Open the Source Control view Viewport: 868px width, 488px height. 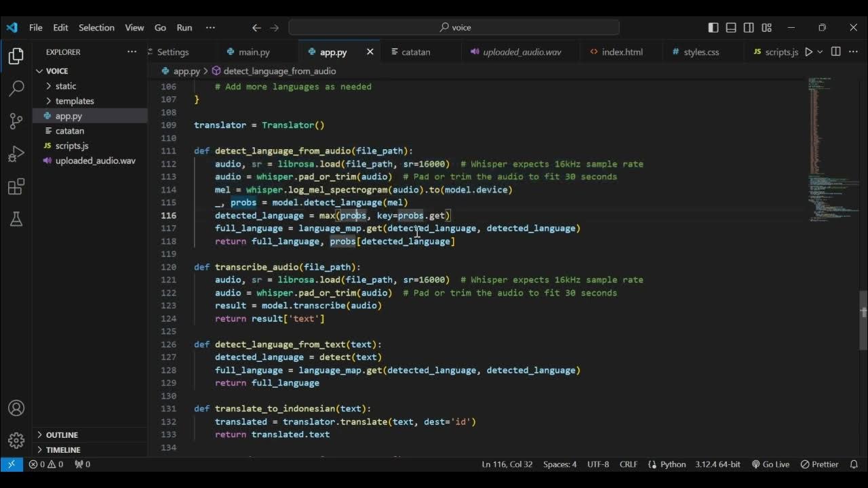[16, 121]
